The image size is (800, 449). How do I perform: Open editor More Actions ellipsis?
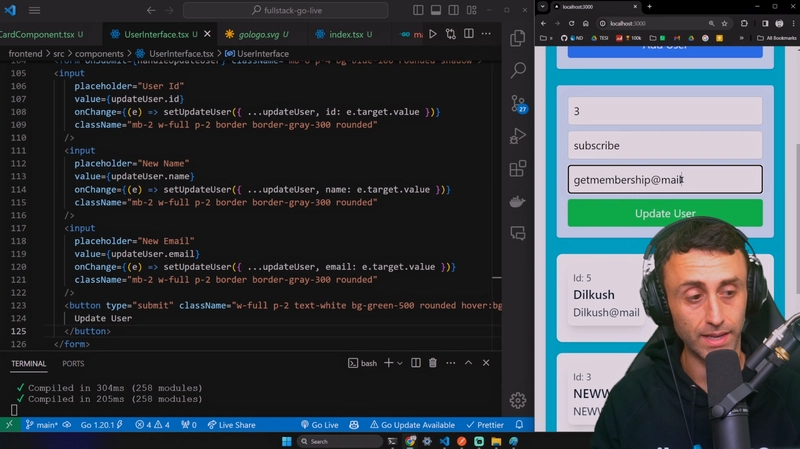pos(486,34)
